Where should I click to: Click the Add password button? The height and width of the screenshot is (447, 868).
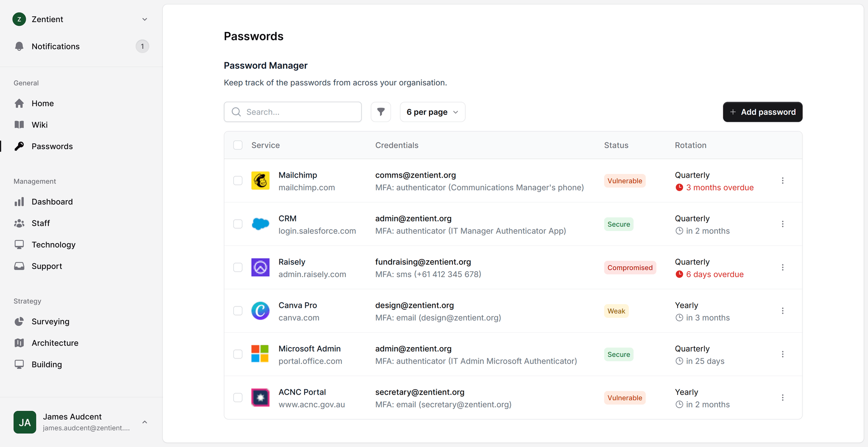[763, 112]
